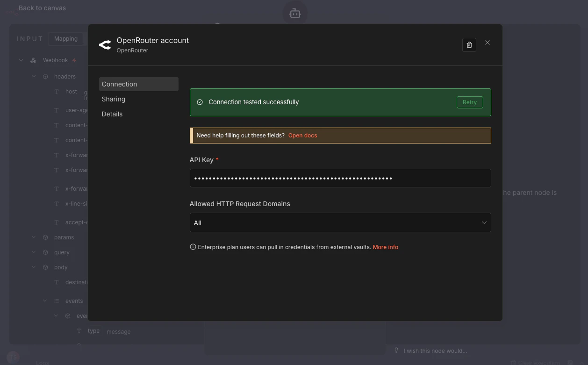Follow the More info link about external vaults
This screenshot has height=365, width=588.
(386, 247)
